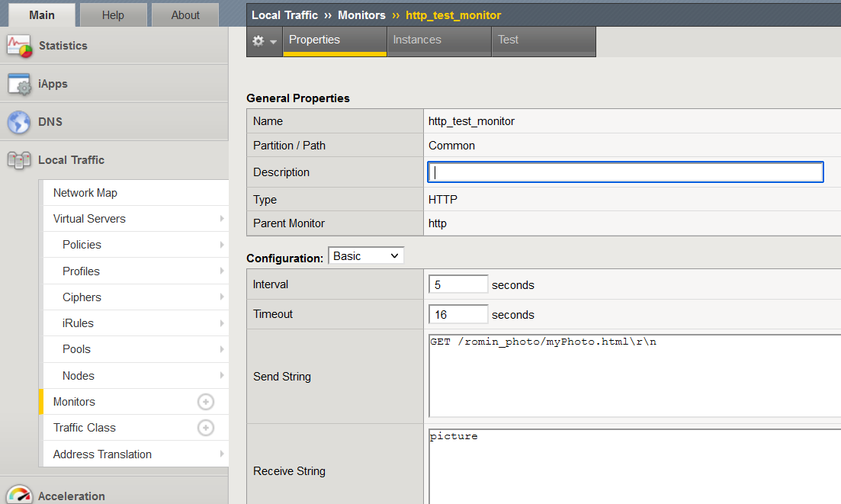
Task: Click the Interval seconds input box
Action: (x=458, y=284)
